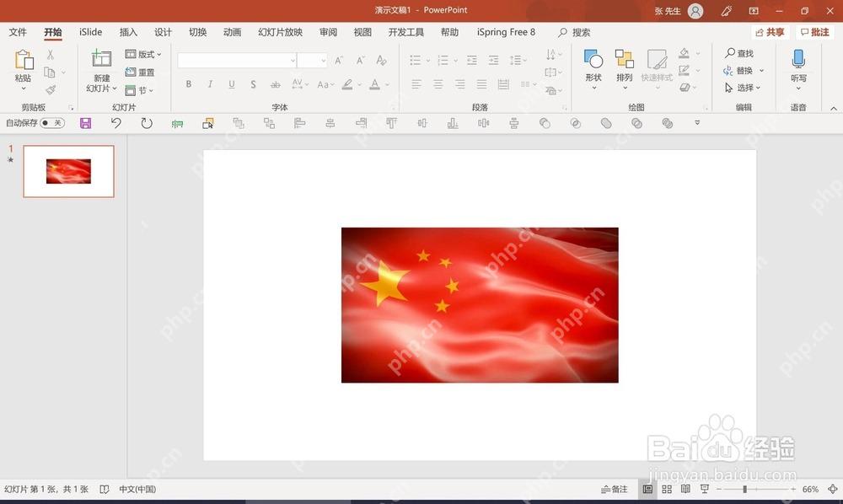
Task: Click the Justify alignment icon
Action: (x=481, y=83)
